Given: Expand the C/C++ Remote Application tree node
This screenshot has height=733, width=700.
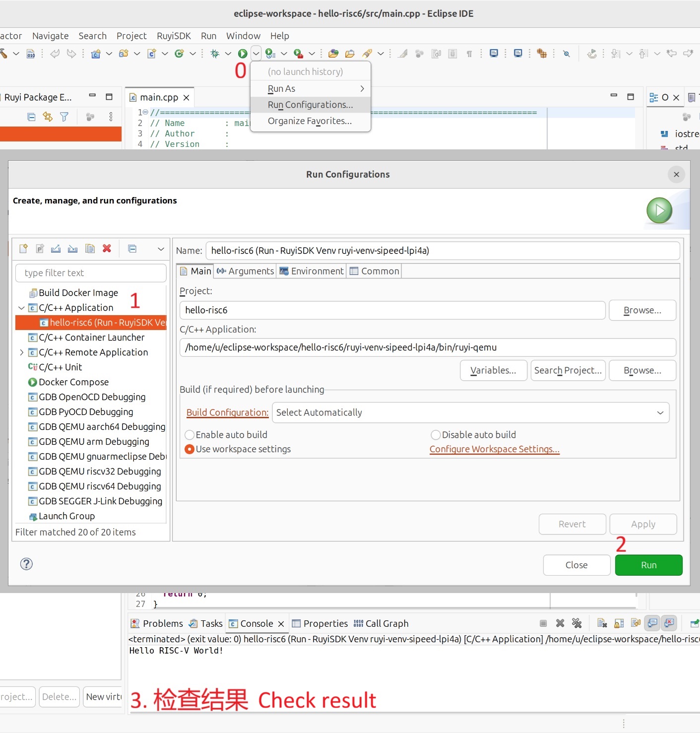Looking at the screenshot, I should pos(21,352).
